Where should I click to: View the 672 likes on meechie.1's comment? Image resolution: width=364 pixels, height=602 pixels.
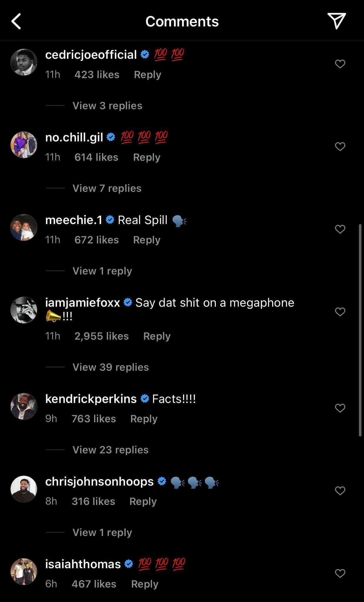(x=97, y=240)
